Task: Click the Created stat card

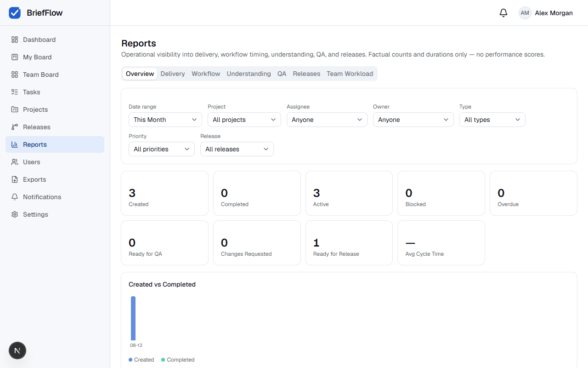Action: click(164, 193)
